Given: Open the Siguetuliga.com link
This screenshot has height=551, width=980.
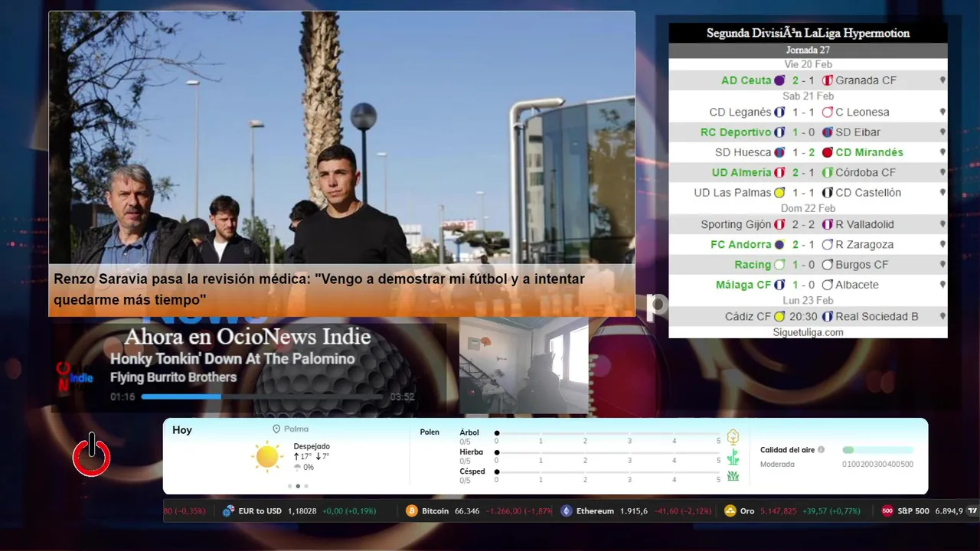Looking at the screenshot, I should click(808, 332).
